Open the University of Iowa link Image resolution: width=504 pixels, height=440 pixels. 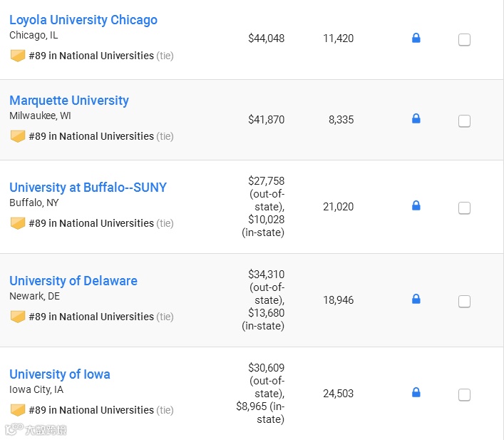point(60,374)
